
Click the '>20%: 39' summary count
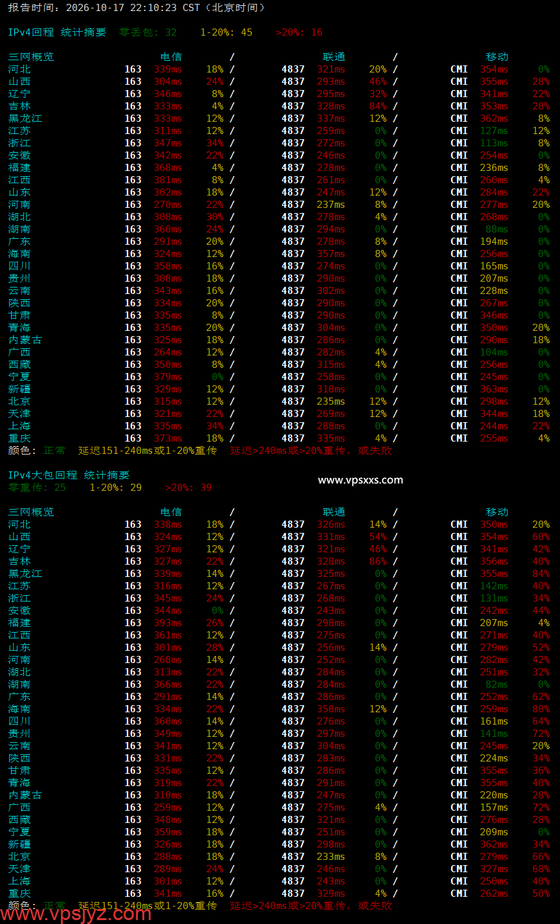188,488
